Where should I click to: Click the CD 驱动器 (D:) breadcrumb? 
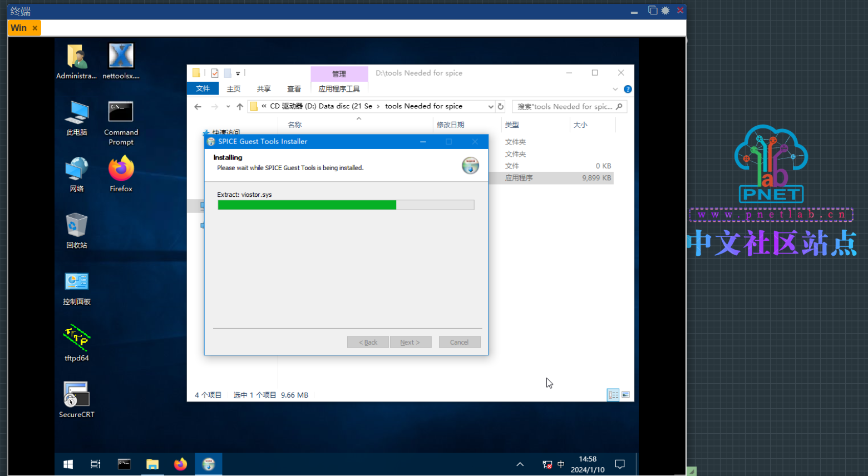321,106
